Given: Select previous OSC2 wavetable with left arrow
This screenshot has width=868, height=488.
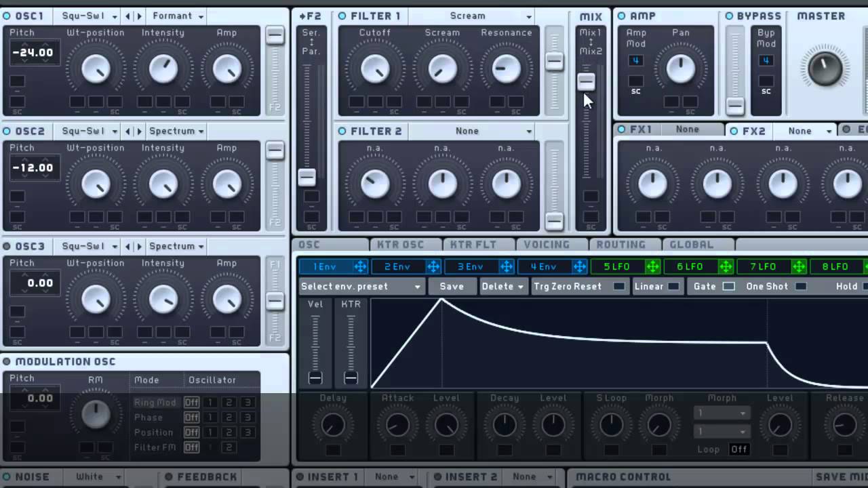Looking at the screenshot, I should 129,131.
